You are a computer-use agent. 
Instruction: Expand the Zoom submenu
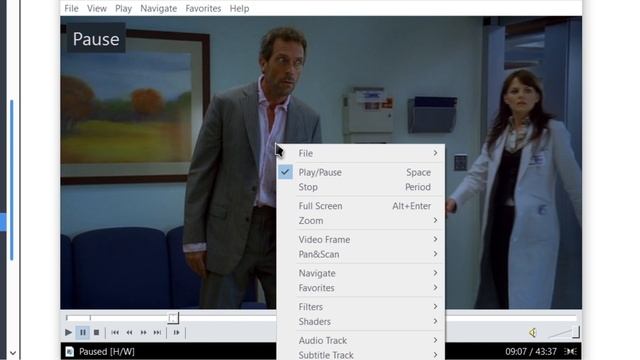pos(361,221)
